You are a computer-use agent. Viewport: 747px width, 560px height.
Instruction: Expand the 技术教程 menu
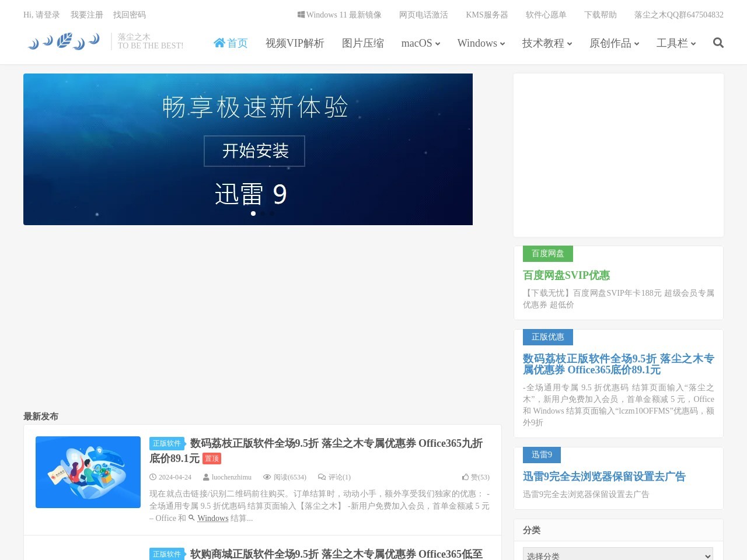coord(547,43)
